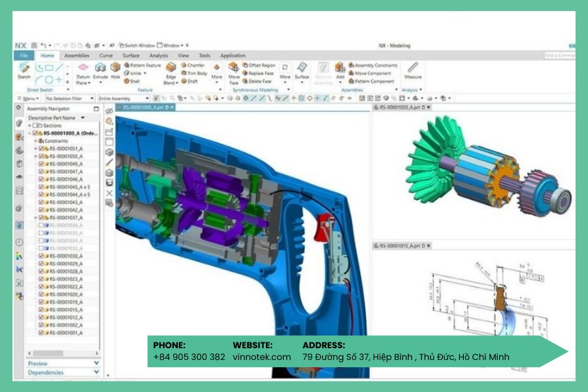Expand the RS-00001037_A subassembly node
Image resolution: width=588 pixels, height=392 pixels.
(36, 218)
